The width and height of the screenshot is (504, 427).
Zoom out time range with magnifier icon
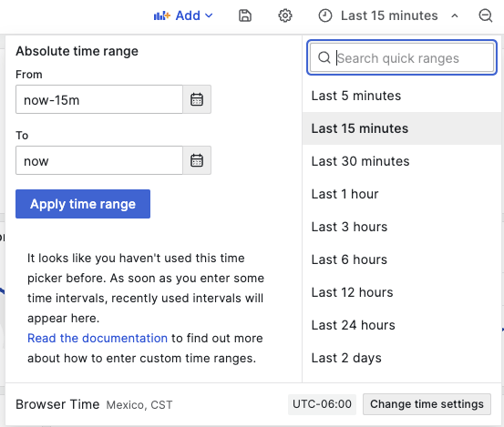tap(486, 15)
